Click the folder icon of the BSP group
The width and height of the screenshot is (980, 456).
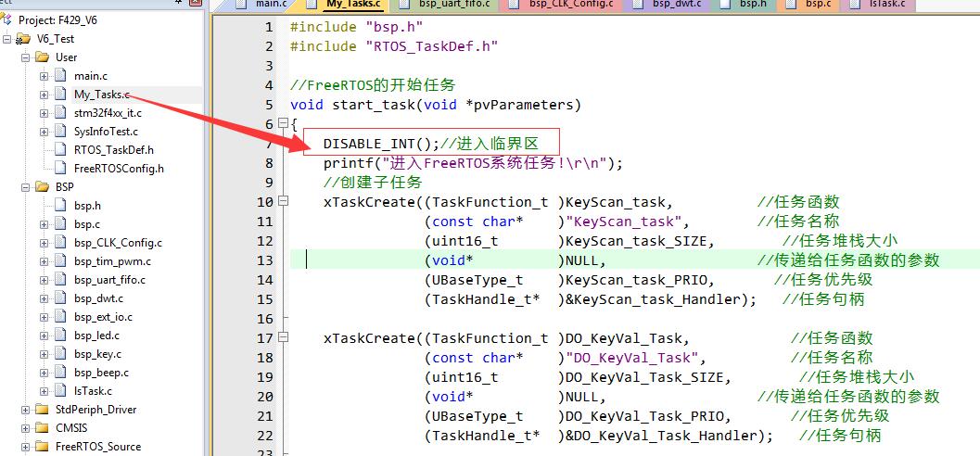coord(42,187)
